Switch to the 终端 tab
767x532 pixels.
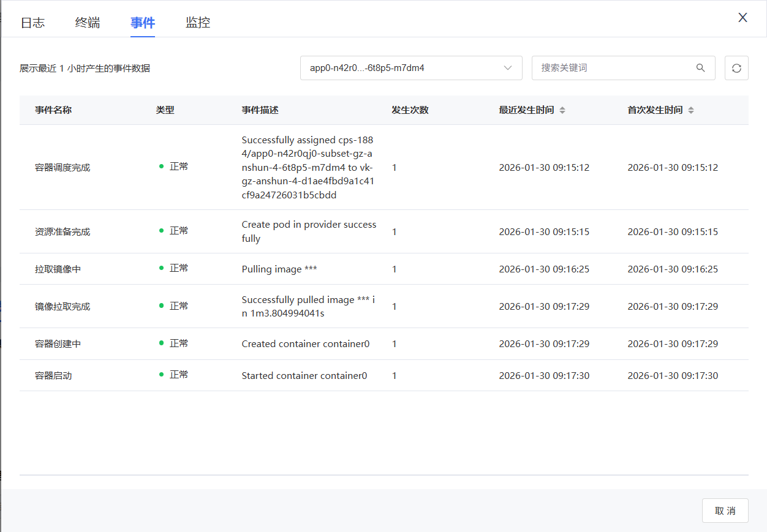pyautogui.click(x=88, y=23)
